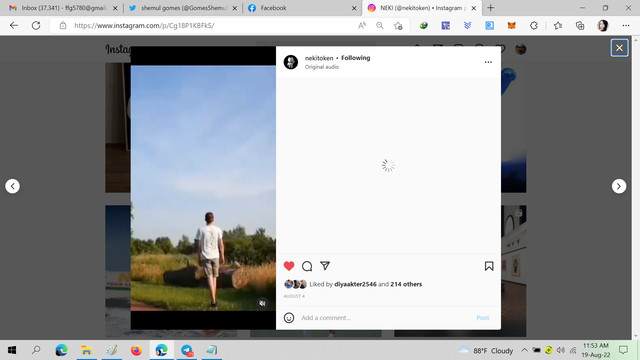640x360 pixels.
Task: Close the NEKI Instagram tab
Action: pos(473,8)
